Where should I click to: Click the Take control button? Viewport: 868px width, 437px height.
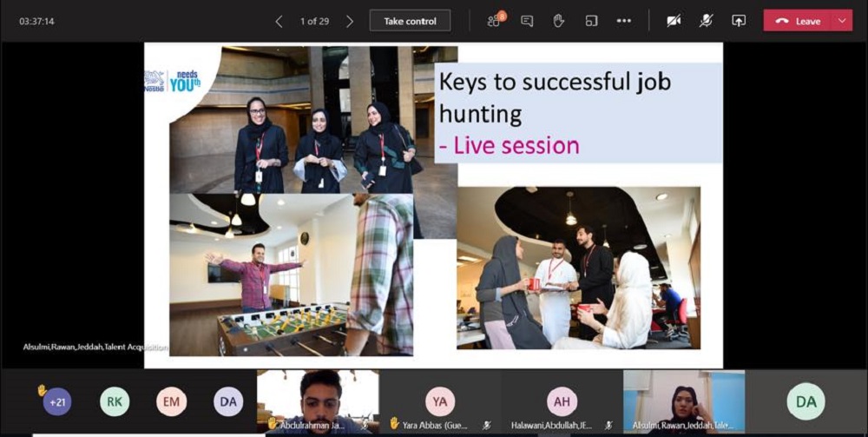tap(410, 21)
